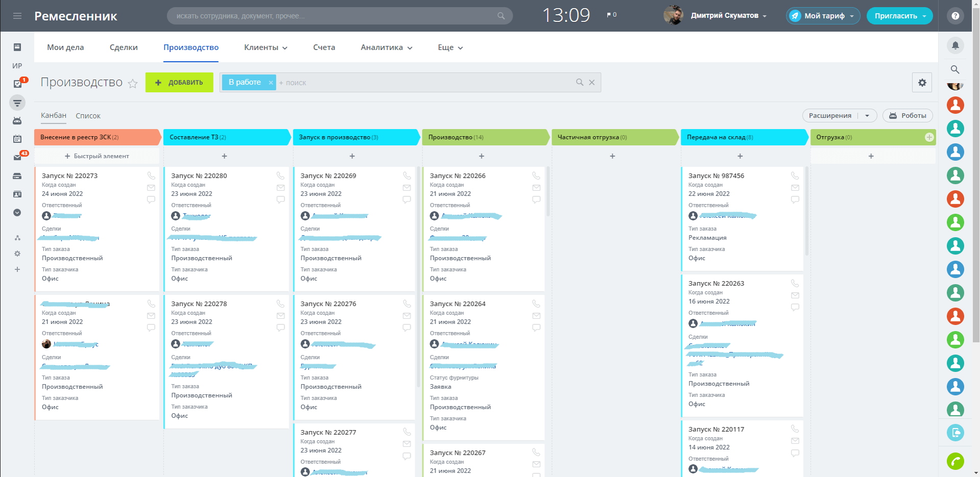Screen dimensions: 980x477
Task: Click the green ДОБАВИТЬ button
Action: coord(179,83)
